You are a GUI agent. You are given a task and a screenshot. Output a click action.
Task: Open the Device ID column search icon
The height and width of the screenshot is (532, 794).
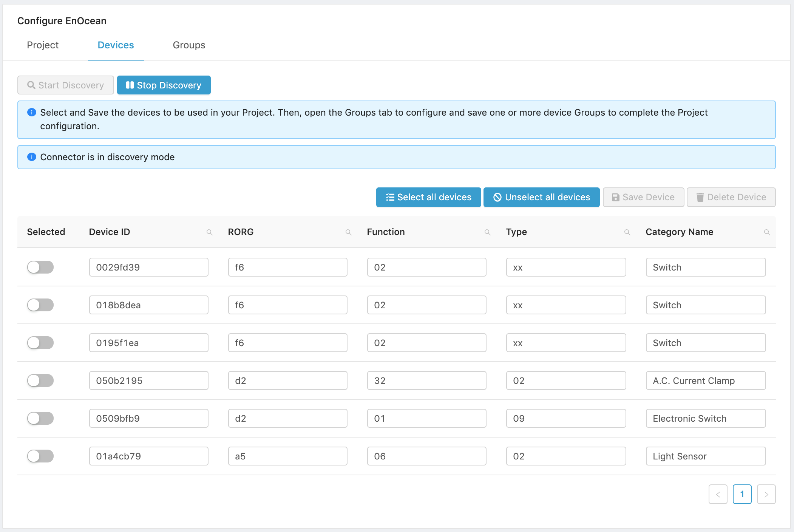[209, 232]
